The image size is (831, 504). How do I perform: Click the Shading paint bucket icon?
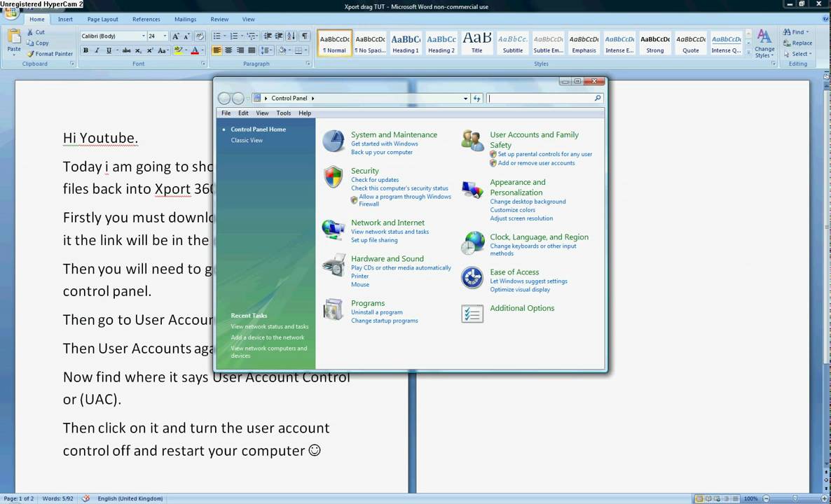(x=282, y=50)
